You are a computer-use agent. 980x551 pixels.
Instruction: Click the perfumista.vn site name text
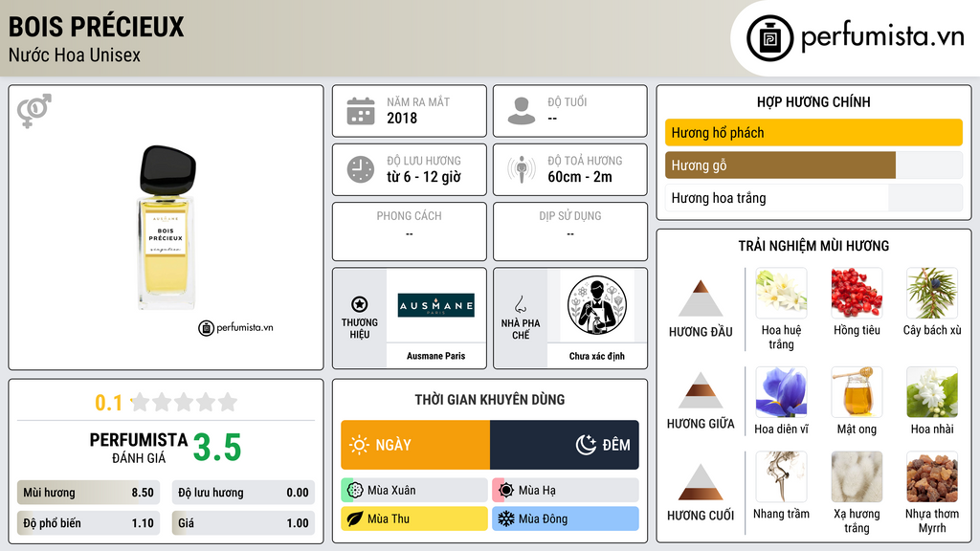882,37
